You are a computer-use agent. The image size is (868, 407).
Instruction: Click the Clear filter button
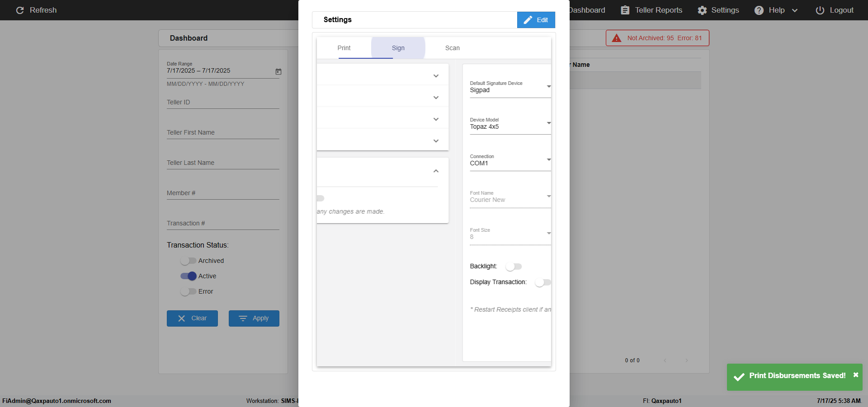(192, 318)
